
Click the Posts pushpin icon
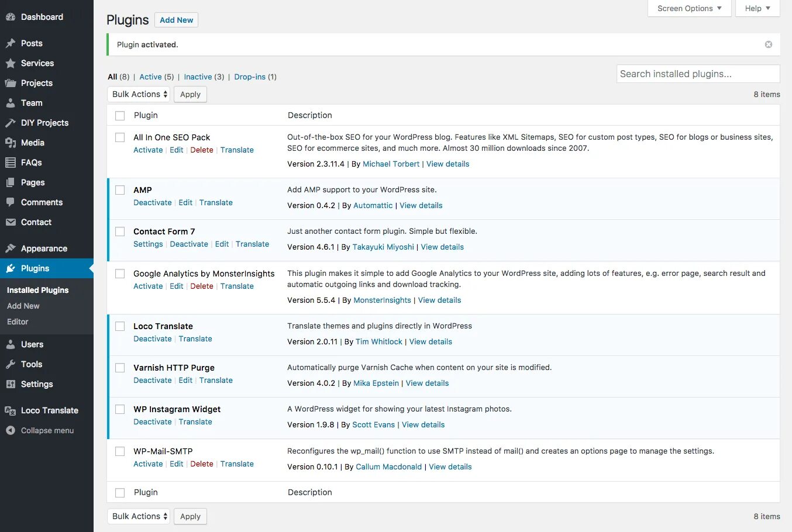(x=11, y=43)
